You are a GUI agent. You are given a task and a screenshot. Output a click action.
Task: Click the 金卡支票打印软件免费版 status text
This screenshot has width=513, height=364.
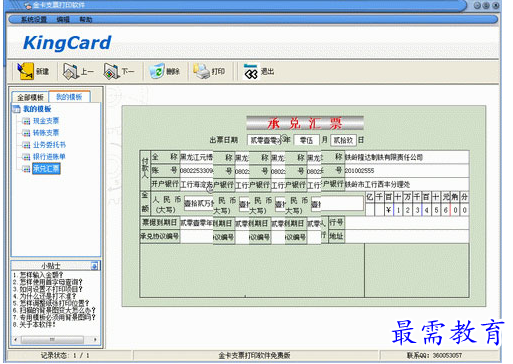(254, 355)
